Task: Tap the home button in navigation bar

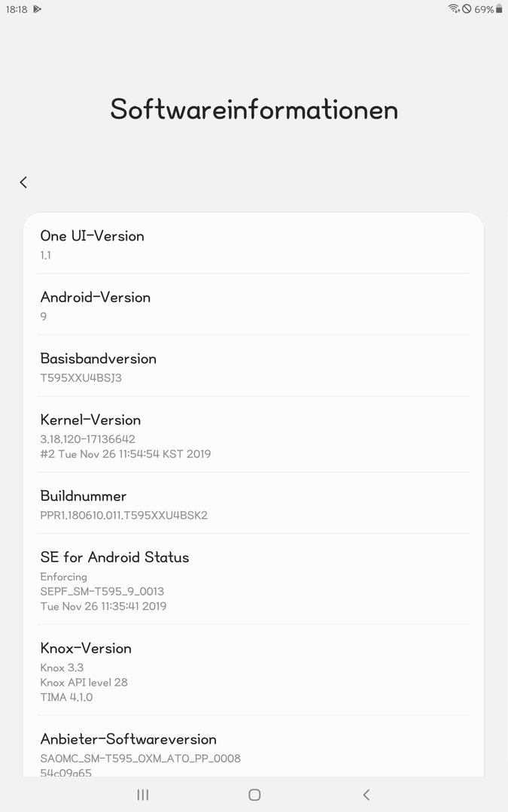Action: click(x=254, y=795)
